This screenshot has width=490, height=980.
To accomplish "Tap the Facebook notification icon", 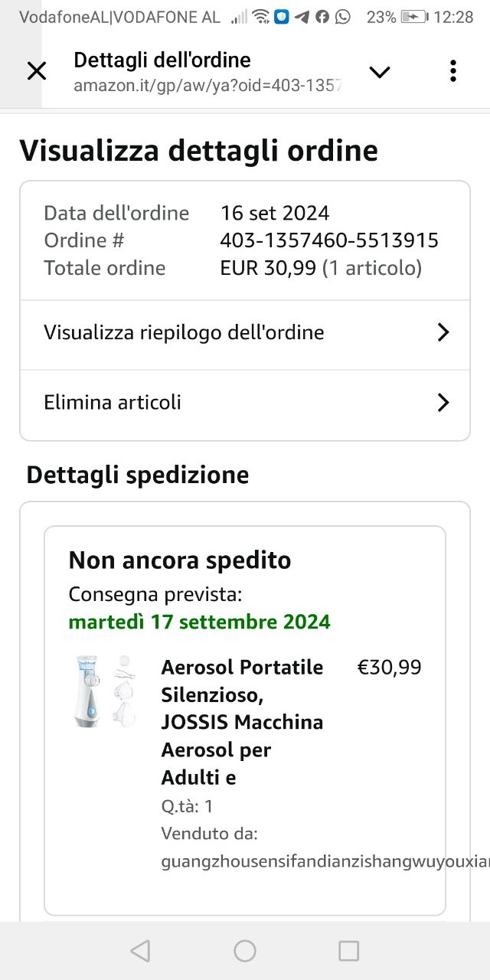I will click(322, 17).
